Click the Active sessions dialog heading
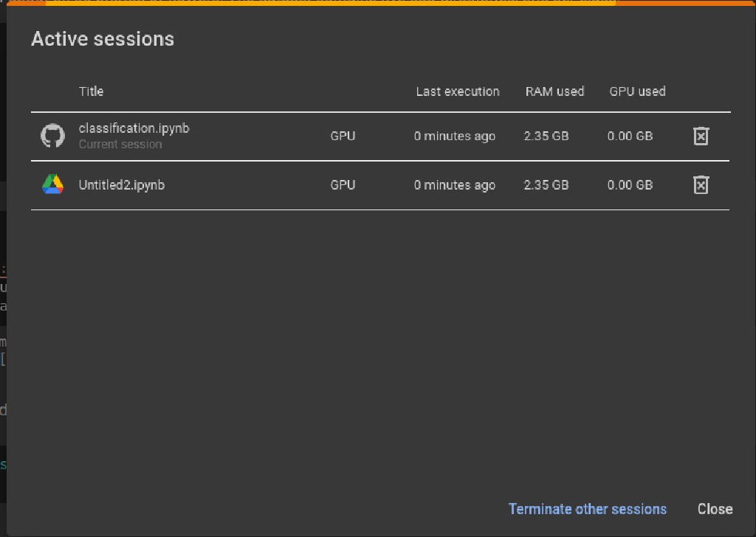 coord(102,38)
